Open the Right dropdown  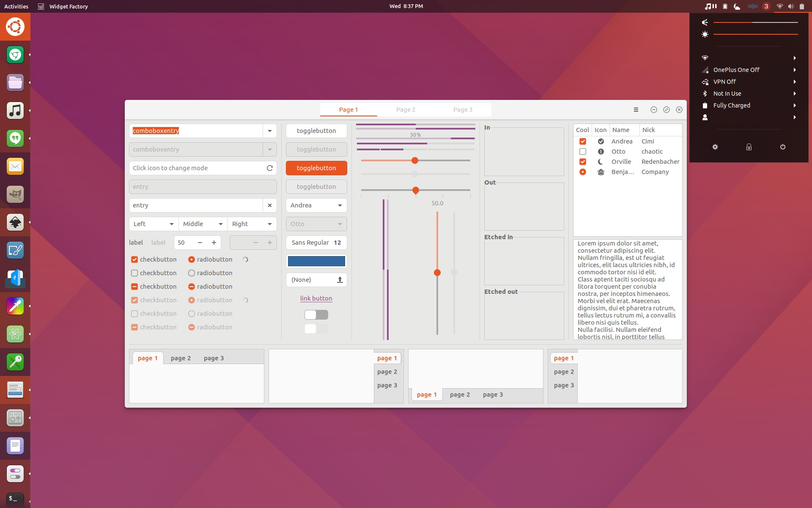click(252, 224)
